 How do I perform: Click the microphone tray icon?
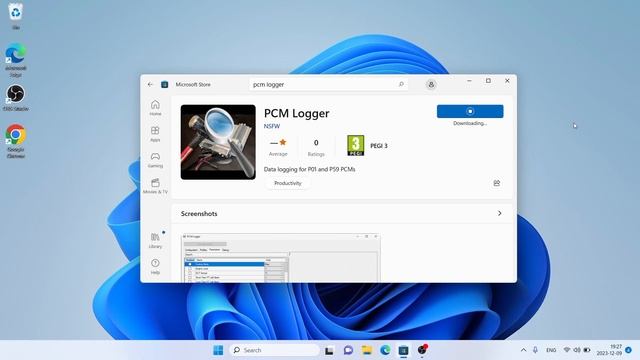click(x=535, y=350)
